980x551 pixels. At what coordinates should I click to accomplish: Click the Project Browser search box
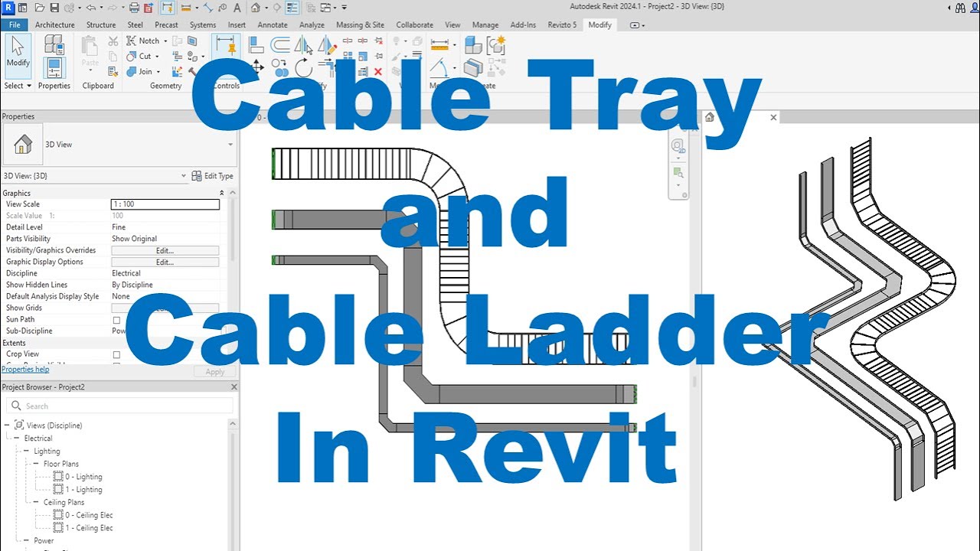[x=119, y=406]
